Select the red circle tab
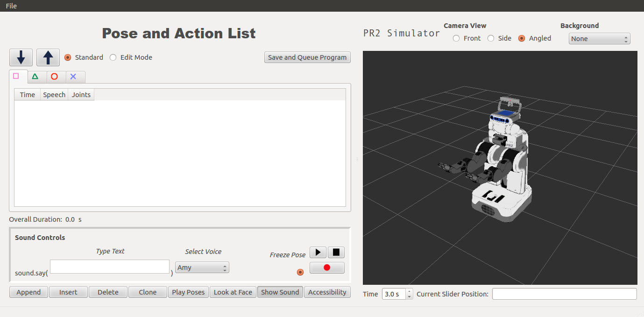 (55, 77)
